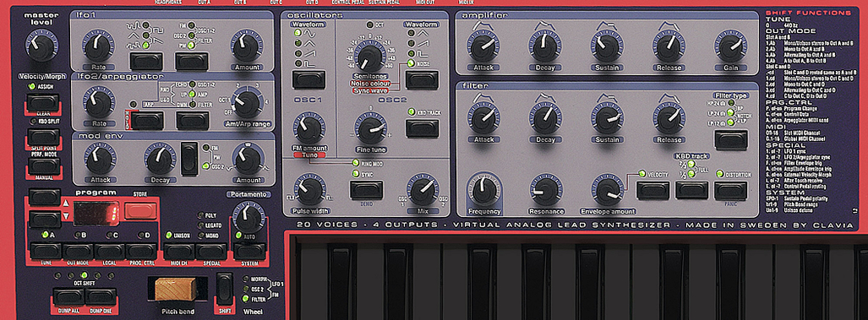Cycle the LFO1 destination button (FM/OSC2/PW)
The image size is (868, 320).
(192, 61)
